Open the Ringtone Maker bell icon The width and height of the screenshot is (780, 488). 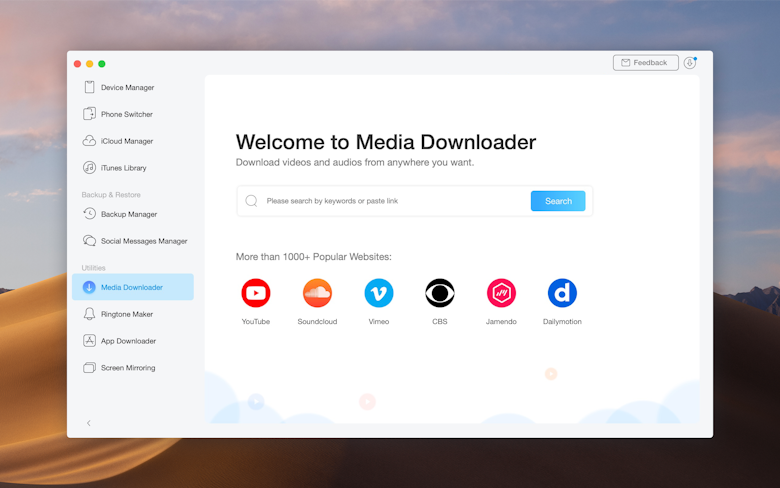point(89,314)
